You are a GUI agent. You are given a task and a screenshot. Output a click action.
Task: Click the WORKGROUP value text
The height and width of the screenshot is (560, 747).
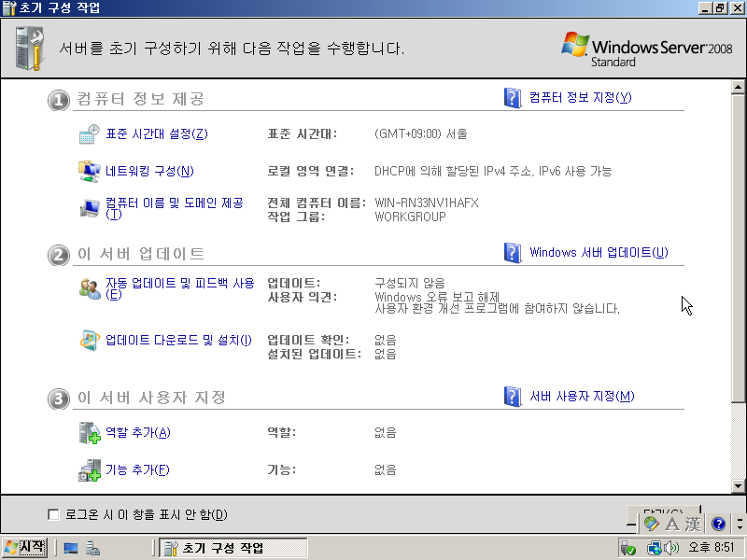pyautogui.click(x=410, y=217)
